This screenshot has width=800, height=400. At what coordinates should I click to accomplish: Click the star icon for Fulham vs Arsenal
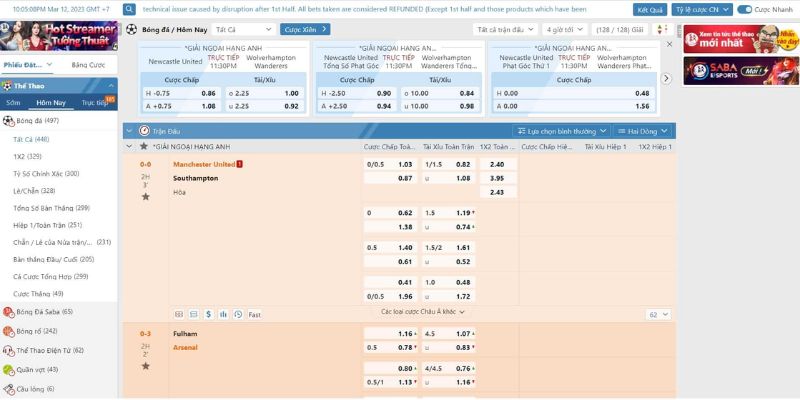tap(146, 366)
